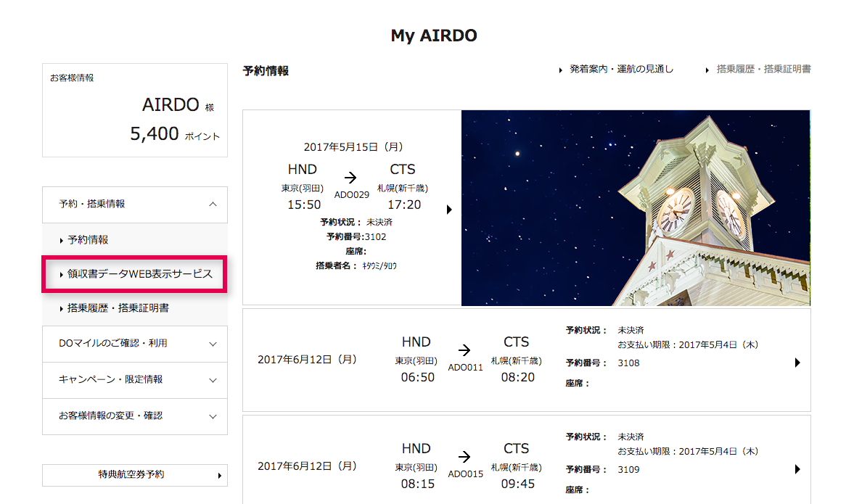
Task: Click flight number ADO011
Action: coord(466,368)
